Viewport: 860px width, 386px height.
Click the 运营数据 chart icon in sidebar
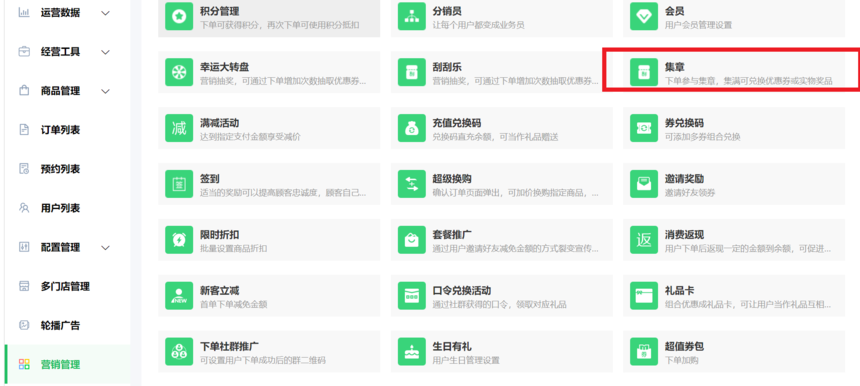coord(24,13)
